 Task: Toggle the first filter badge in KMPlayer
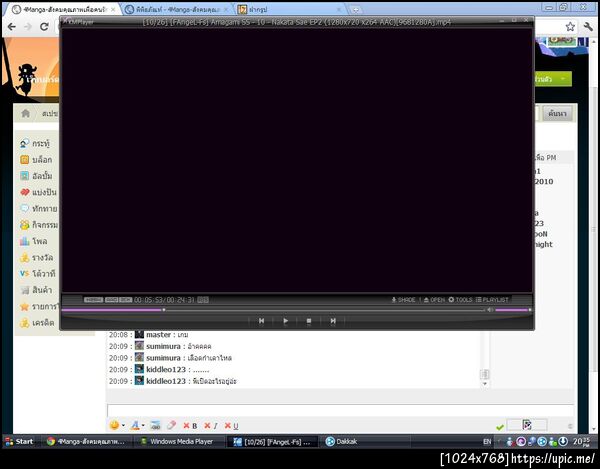click(93, 300)
